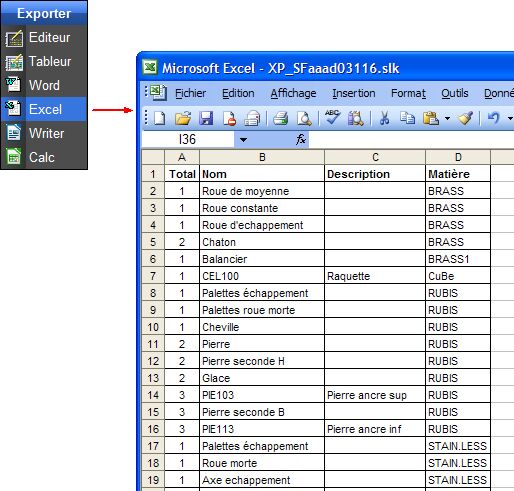Click cell 'Roue d'echappement'
514x491 pixels.
tap(262, 225)
